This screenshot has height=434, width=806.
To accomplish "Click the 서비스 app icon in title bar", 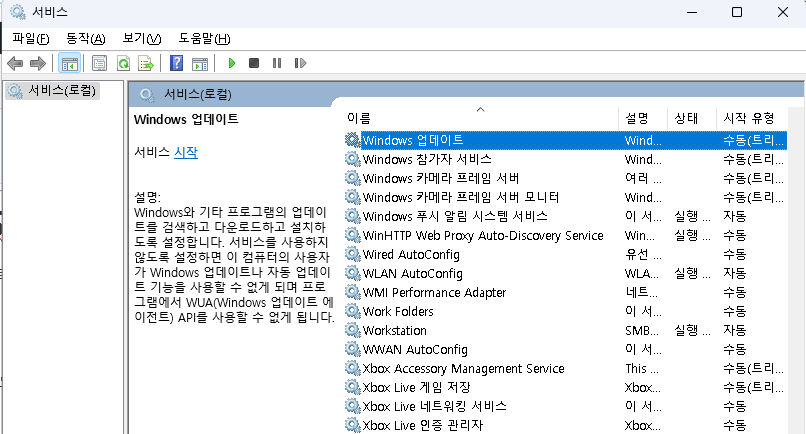I will pos(17,12).
